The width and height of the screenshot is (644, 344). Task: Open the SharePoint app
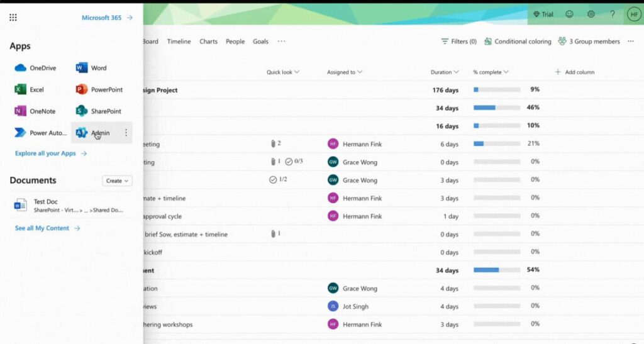[x=99, y=111]
